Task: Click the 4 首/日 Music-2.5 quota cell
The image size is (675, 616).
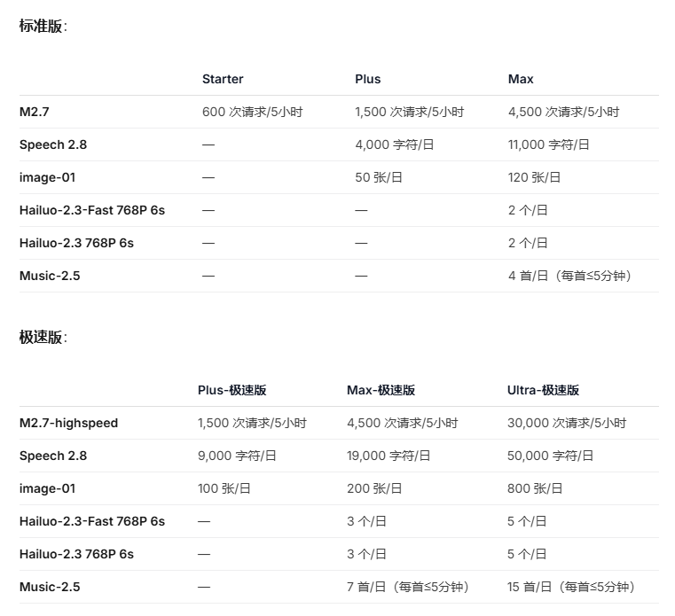Action: (569, 277)
